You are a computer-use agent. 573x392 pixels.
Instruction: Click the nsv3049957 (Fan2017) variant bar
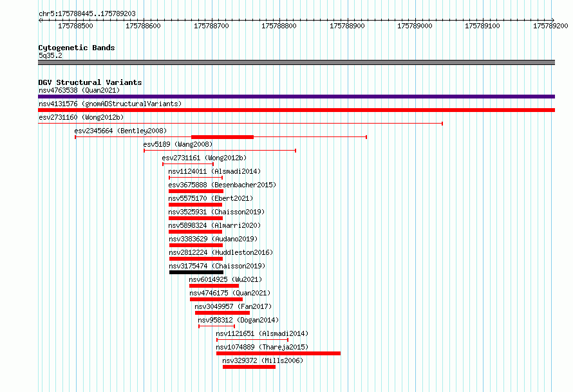[x=222, y=313]
